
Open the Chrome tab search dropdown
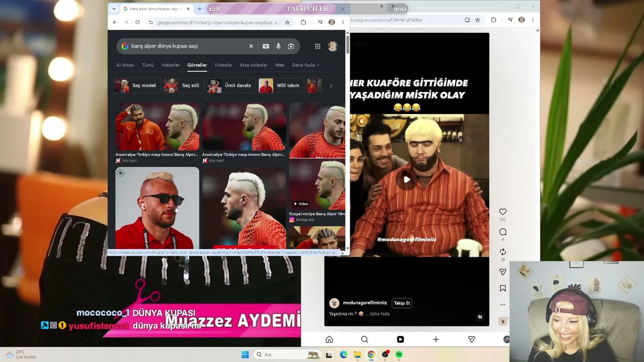(114, 9)
